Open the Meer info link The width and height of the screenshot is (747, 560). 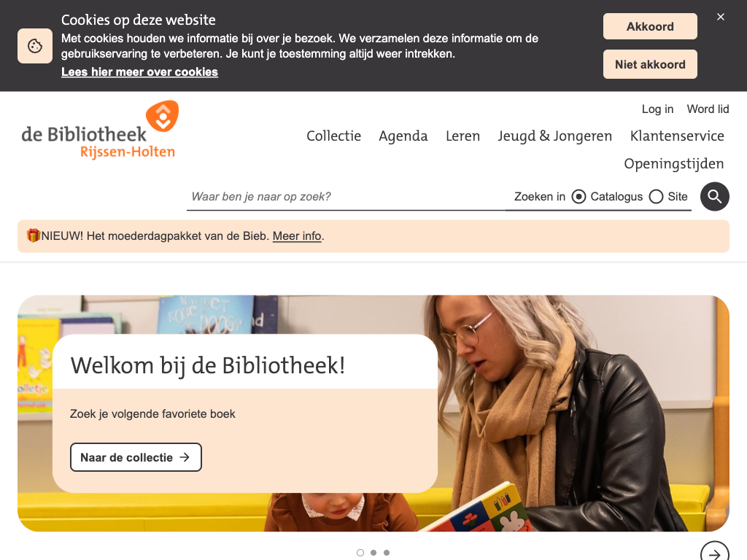[x=297, y=236]
